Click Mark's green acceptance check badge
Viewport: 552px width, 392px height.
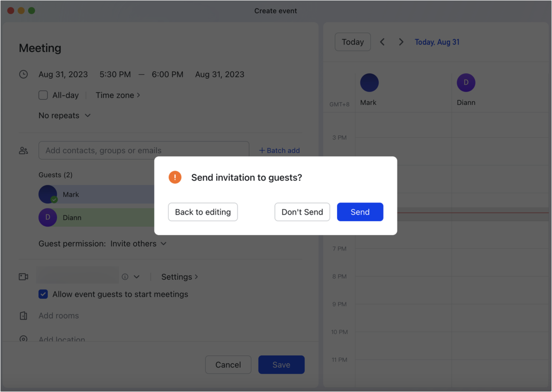(x=54, y=199)
